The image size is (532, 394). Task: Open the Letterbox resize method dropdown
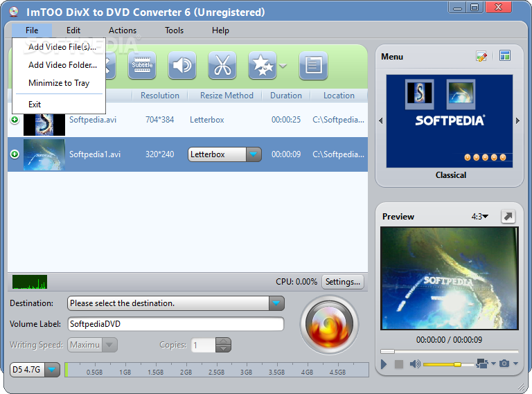pos(224,154)
